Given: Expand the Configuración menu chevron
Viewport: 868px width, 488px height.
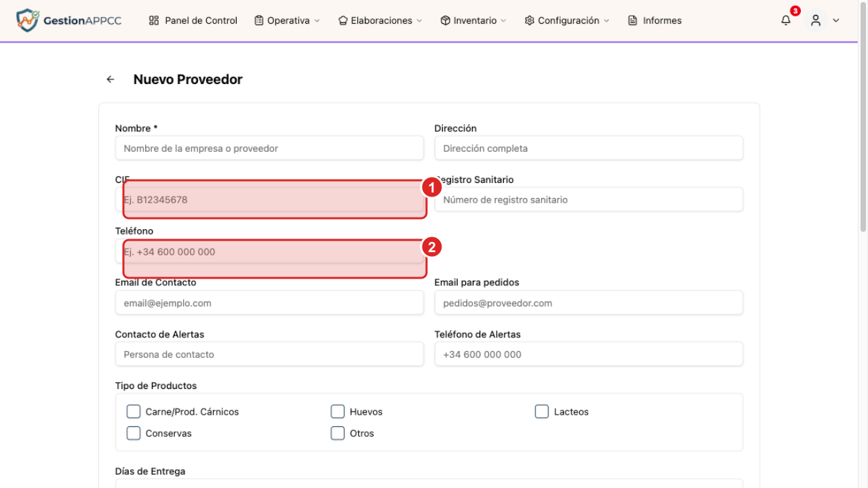Looking at the screenshot, I should [606, 21].
